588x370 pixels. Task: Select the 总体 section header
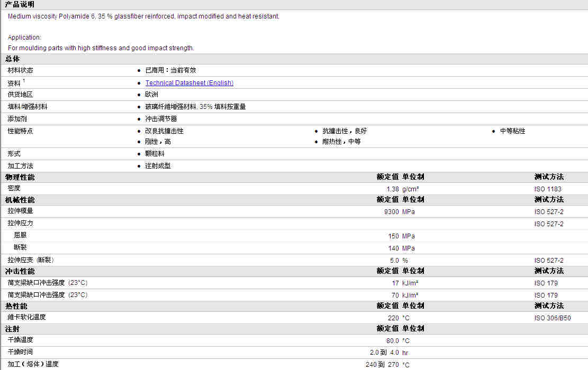pos(12,59)
